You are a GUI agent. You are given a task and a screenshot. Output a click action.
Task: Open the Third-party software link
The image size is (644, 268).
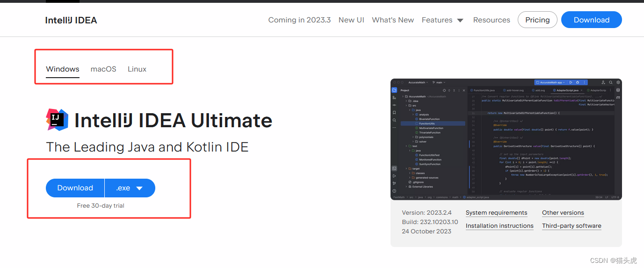(x=572, y=226)
